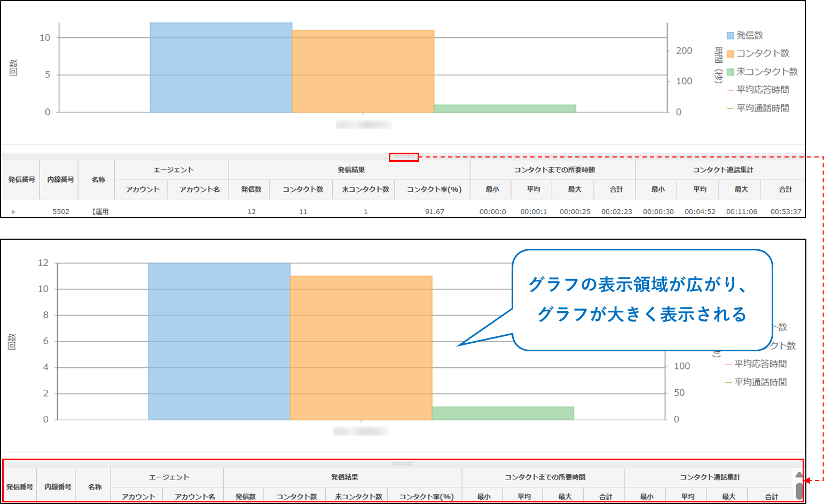
Task: Click 未コンタクト数 column header in upper table
Action: 365,190
